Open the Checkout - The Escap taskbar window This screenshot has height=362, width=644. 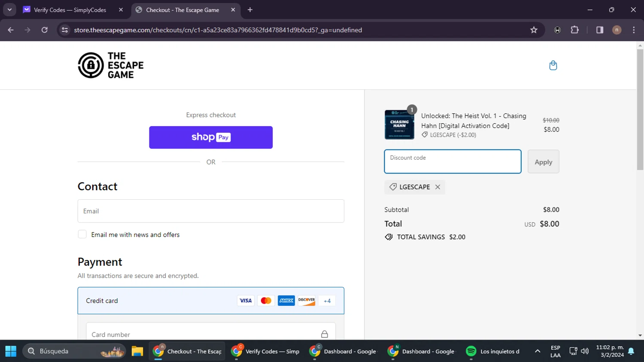(x=187, y=351)
